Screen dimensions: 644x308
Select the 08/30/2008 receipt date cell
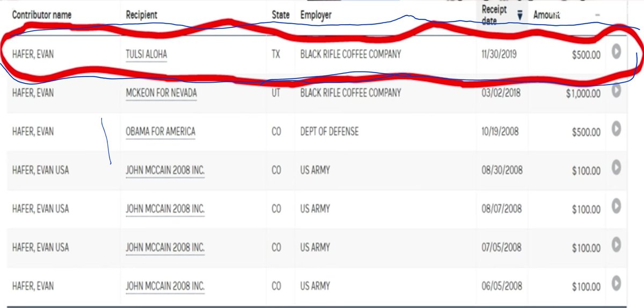502,171
